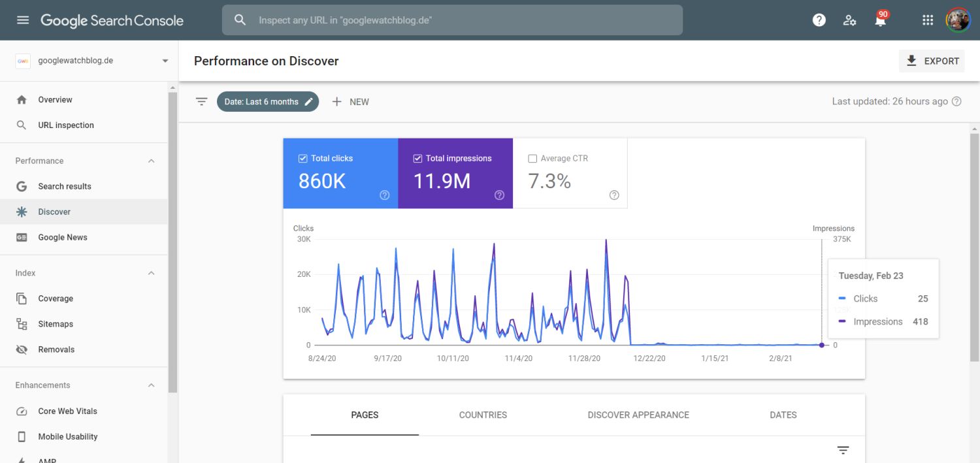
Task: Open the googlewatchblog.de property dropdown
Action: pyautogui.click(x=165, y=61)
